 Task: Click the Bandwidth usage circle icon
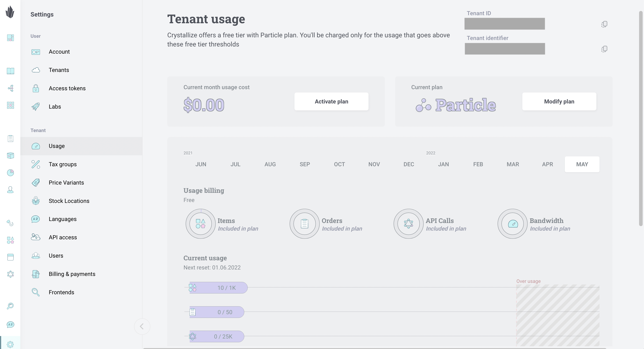[x=513, y=224]
